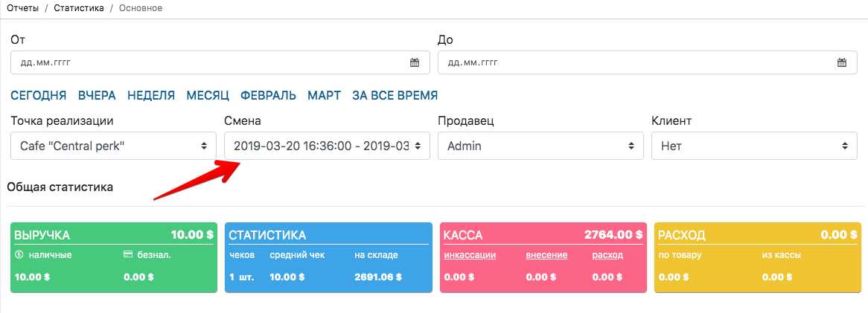Select the ВЧЕРА date range
Viewport: 868px width, 313px height.
click(x=97, y=95)
